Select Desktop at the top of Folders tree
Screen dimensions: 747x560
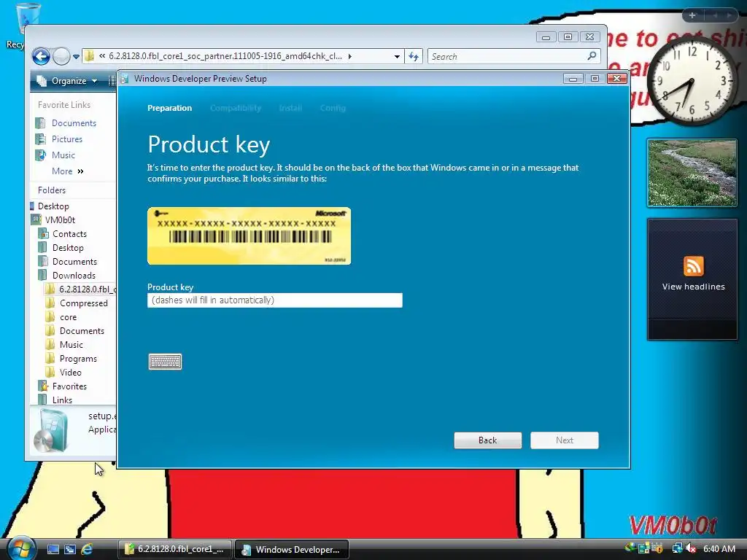point(50,206)
